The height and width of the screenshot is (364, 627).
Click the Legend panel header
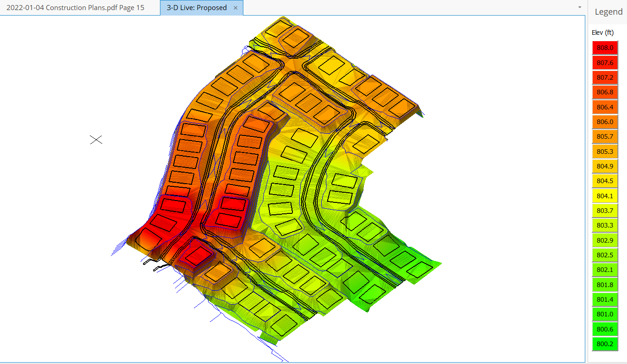608,12
